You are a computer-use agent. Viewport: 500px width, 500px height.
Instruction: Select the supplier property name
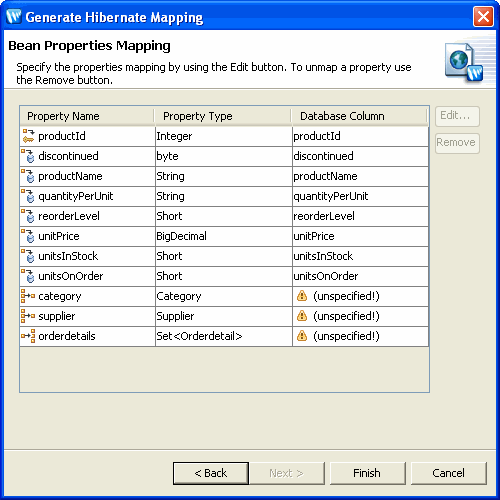pyautogui.click(x=57, y=317)
